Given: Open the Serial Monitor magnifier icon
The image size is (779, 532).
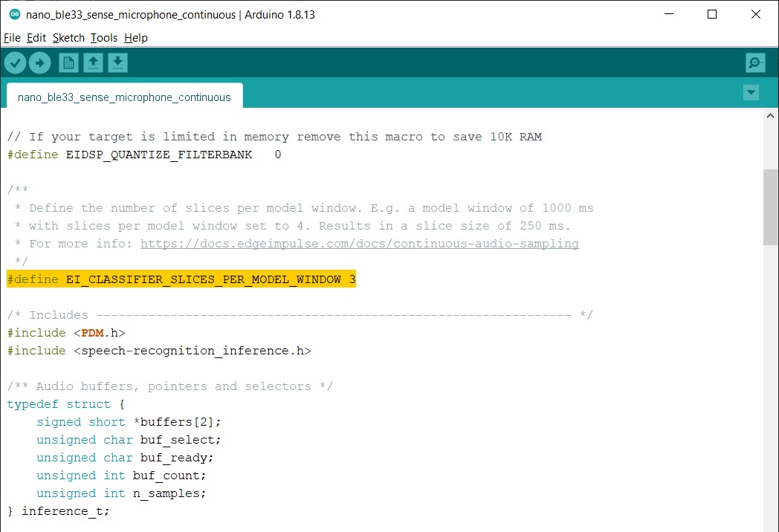Looking at the screenshot, I should coord(754,62).
